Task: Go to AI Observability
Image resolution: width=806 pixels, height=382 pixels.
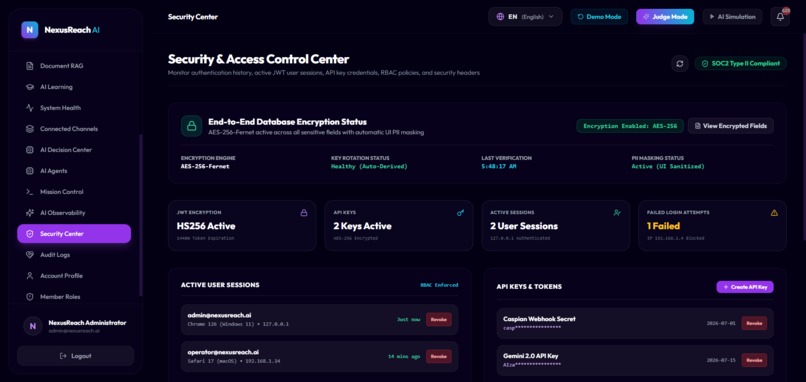Action: click(x=74, y=213)
